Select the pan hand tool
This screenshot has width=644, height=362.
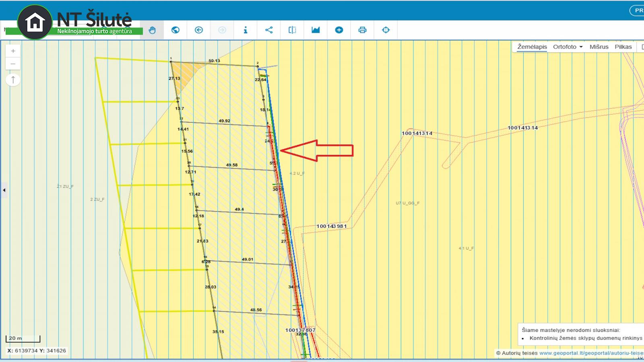coord(152,30)
